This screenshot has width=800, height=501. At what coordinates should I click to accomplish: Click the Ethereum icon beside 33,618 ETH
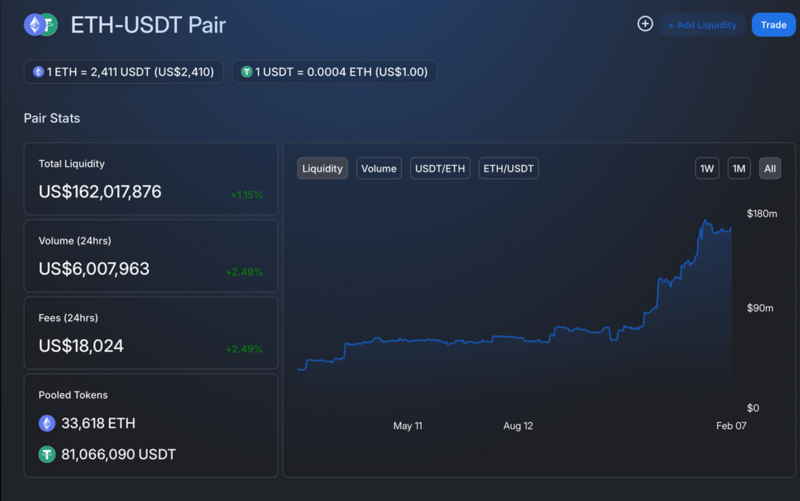(47, 423)
